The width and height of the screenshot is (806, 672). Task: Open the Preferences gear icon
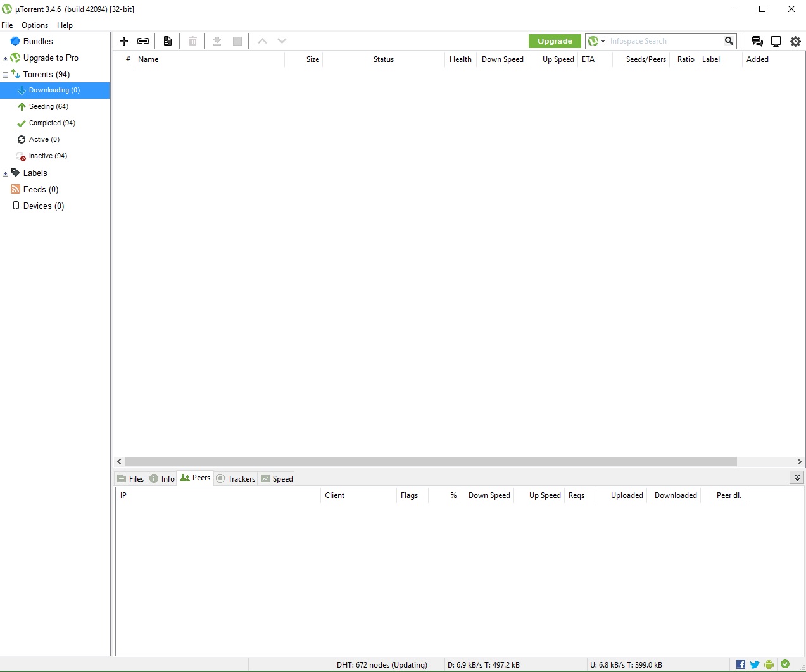795,41
